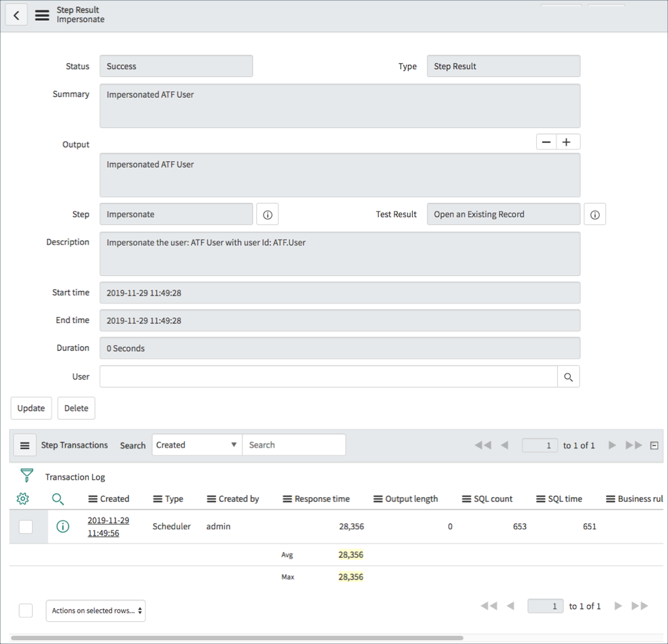The width and height of the screenshot is (668, 644).
Task: Open the Actions on selected rows dropdown
Action: (x=95, y=611)
